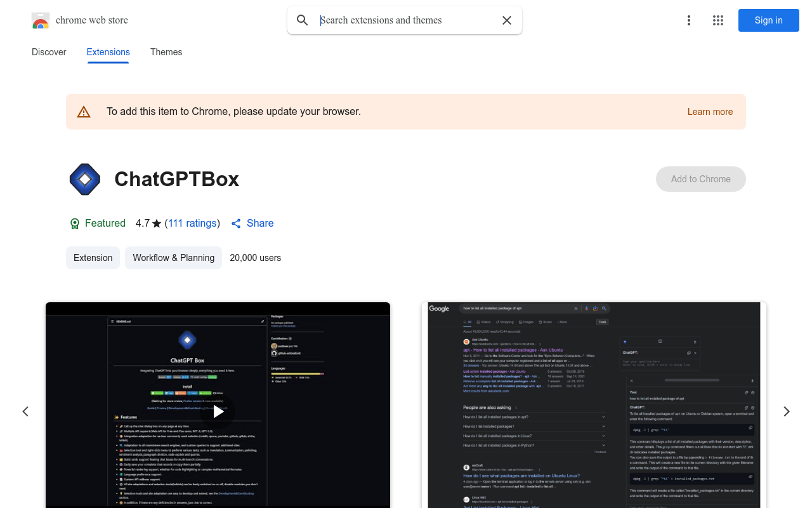Open the Learn more link
812x508 pixels.
click(x=710, y=112)
